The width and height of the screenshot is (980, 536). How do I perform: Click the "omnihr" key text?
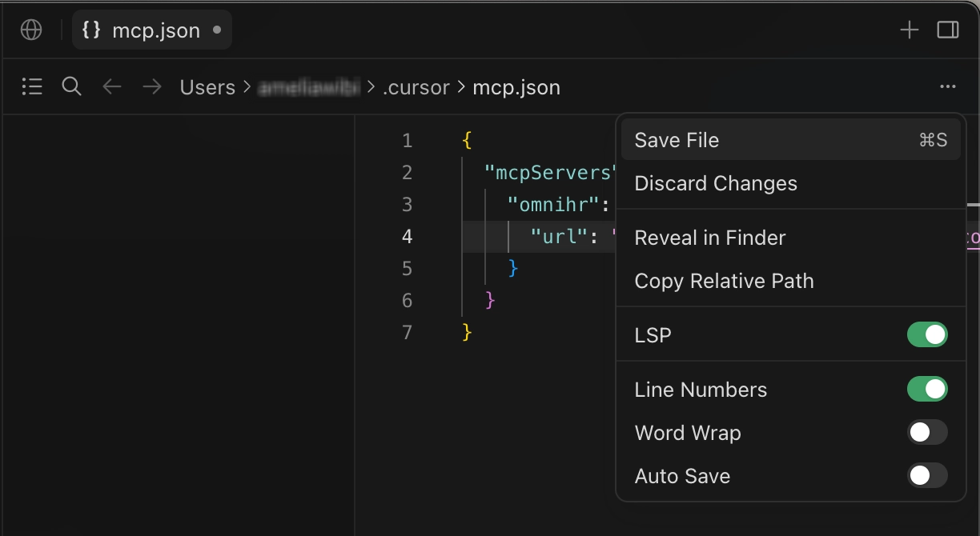pyautogui.click(x=554, y=205)
